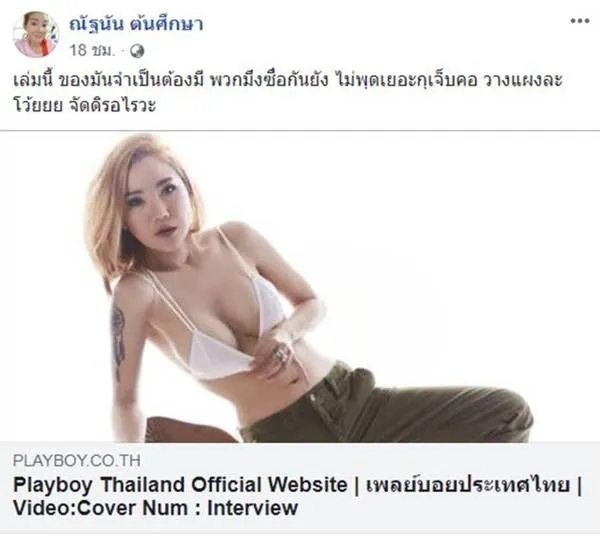600x535 pixels.
Task: Click caption phrase "วางแผงละ"
Action: pyautogui.click(x=523, y=81)
